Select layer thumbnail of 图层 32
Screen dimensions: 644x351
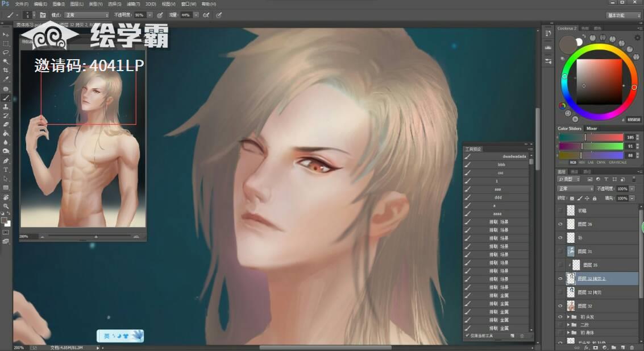point(571,306)
